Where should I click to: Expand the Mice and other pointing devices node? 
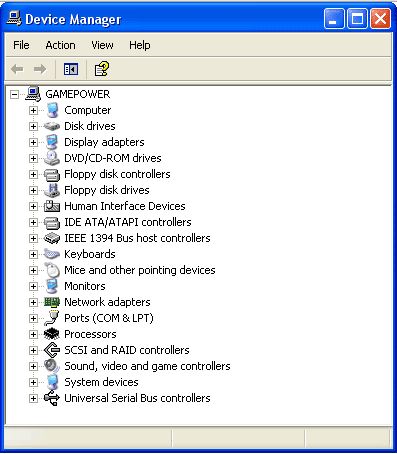click(33, 270)
